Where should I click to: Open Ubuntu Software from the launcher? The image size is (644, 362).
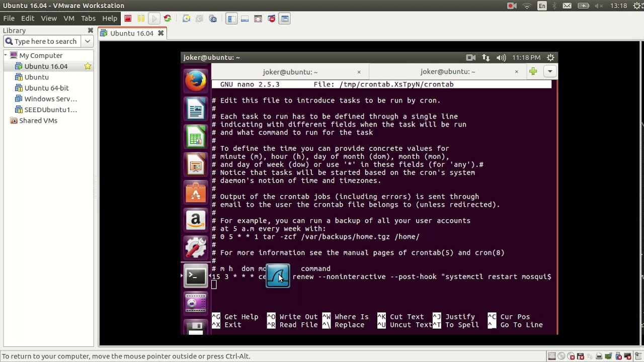(x=196, y=192)
